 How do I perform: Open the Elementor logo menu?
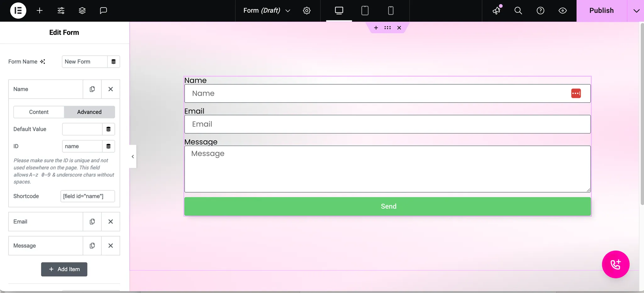pyautogui.click(x=18, y=10)
